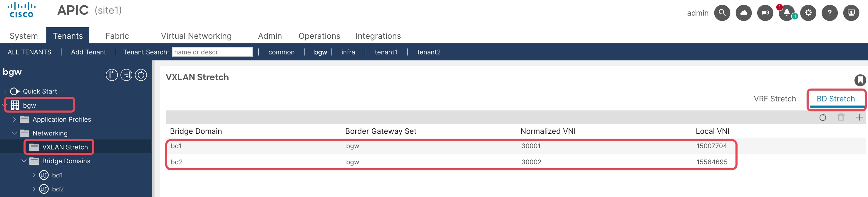The image size is (868, 197).
Task: Click the trash delete icon in table toolbar
Action: (x=841, y=117)
